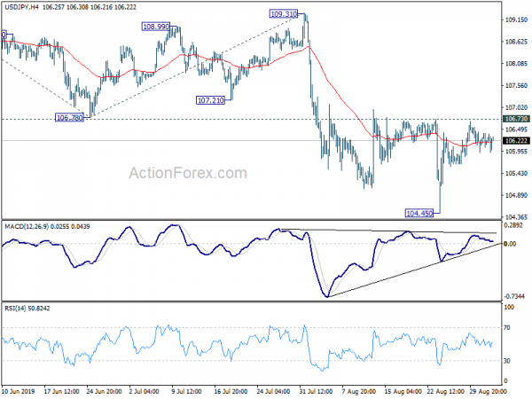Click the 108.625 price axis value
The width and height of the screenshot is (532, 399).
516,42
